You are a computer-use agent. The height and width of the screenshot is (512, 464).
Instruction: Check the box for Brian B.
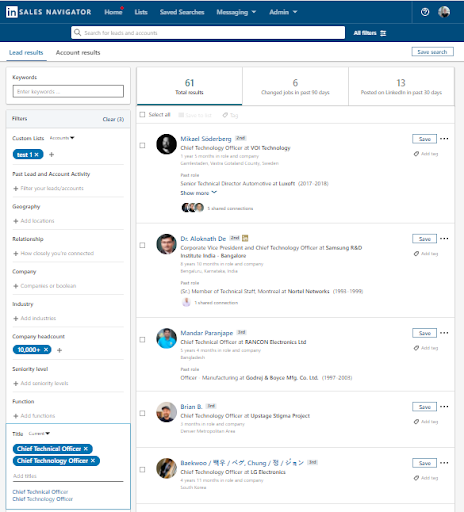(x=142, y=413)
